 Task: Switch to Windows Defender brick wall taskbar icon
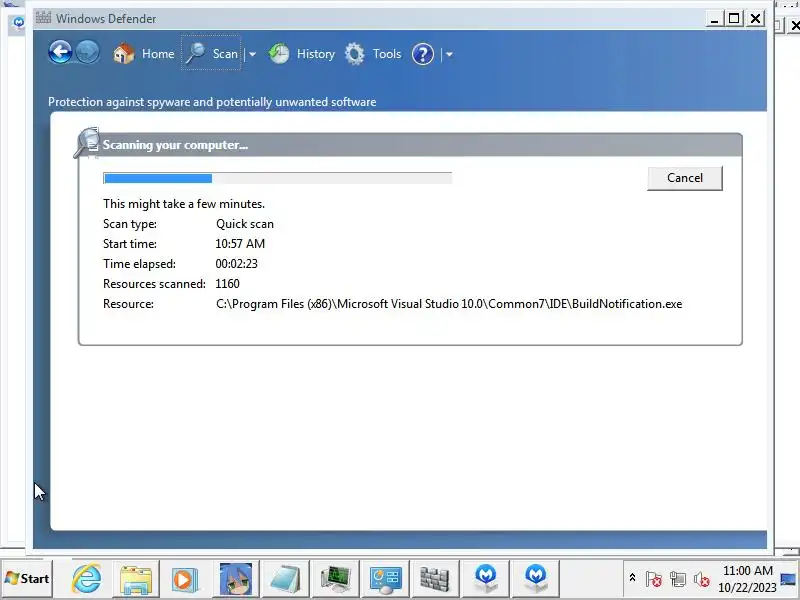(435, 579)
